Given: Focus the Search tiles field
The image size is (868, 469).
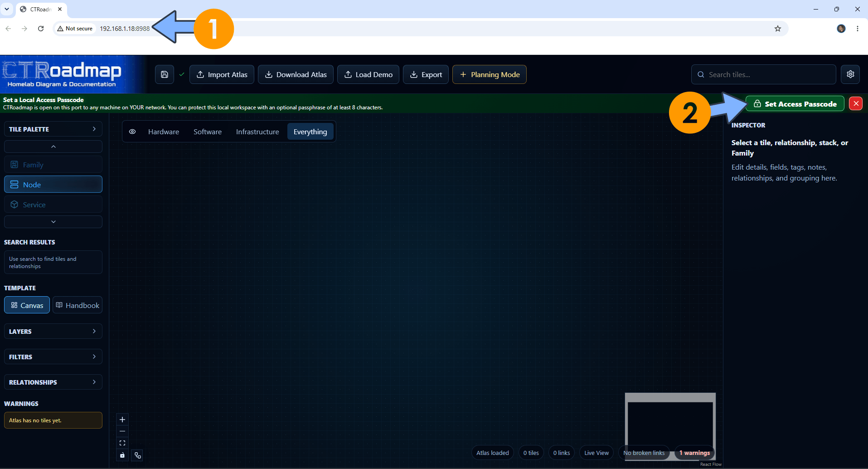Looking at the screenshot, I should (764, 74).
